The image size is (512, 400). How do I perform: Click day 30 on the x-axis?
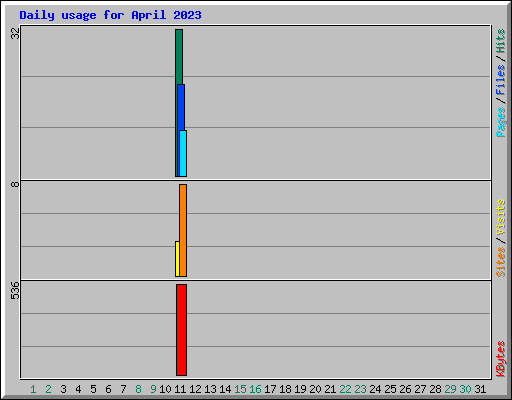pos(465,389)
